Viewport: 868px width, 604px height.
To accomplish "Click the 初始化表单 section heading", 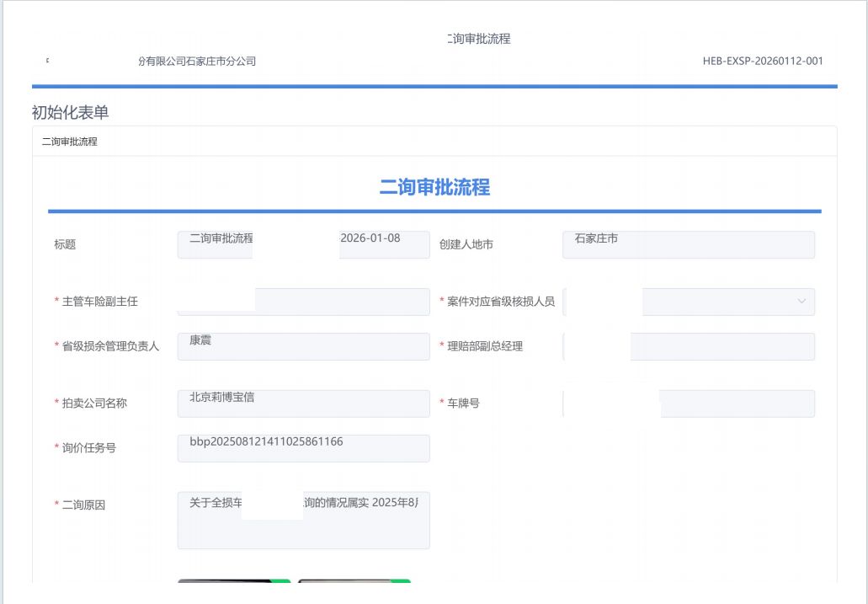I will [70, 112].
